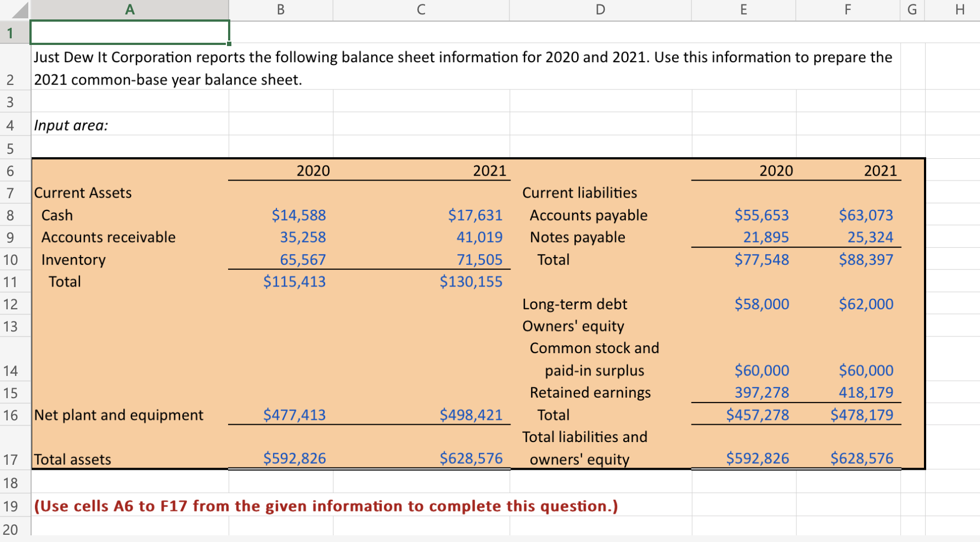The width and height of the screenshot is (980, 542).
Task: Click retained earnings value 397,278
Action: 761,393
